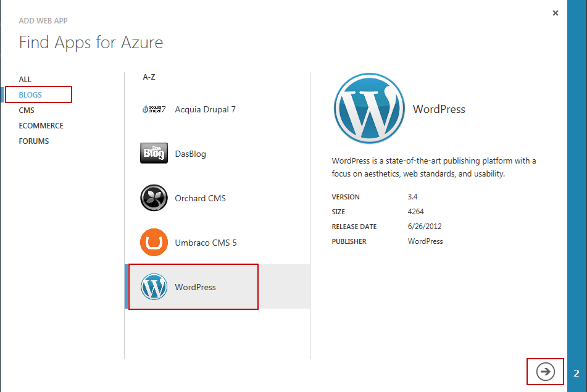Click the size value 4264
Image resolution: width=587 pixels, height=392 pixels.
tap(415, 212)
